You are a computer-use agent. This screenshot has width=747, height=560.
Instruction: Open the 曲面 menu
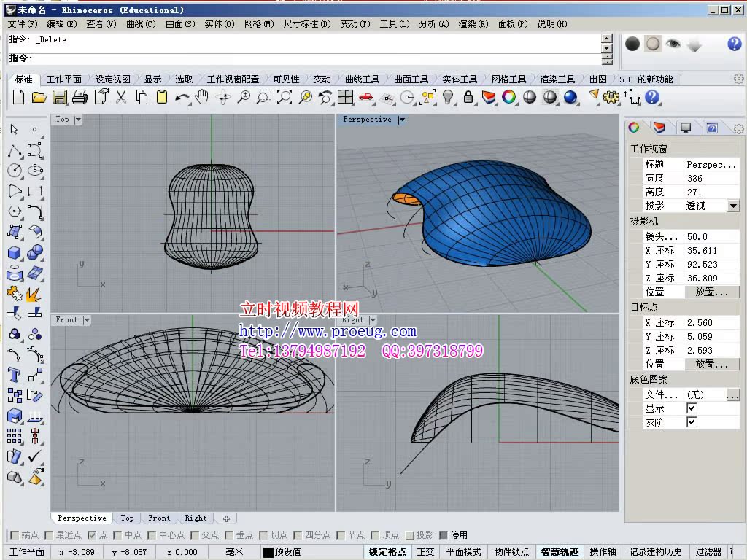click(180, 24)
